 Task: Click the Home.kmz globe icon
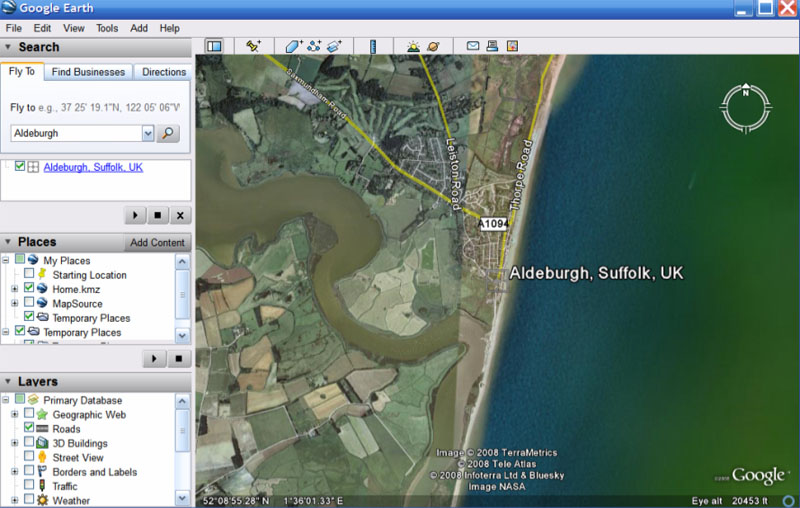point(42,288)
